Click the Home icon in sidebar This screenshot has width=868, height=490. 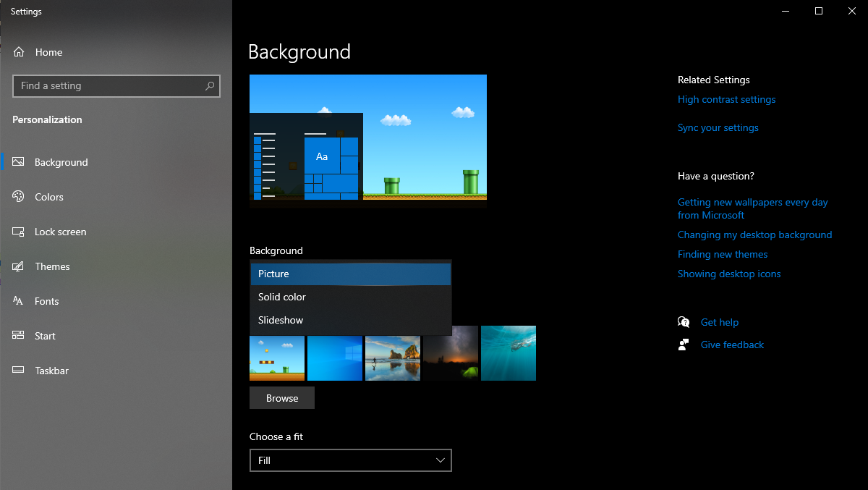[19, 52]
